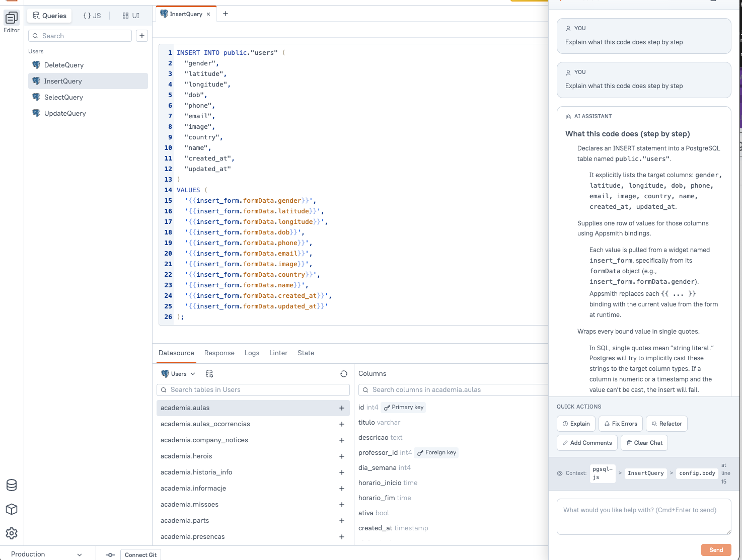Send the AI assistant message
The image size is (742, 560).
tap(716, 550)
